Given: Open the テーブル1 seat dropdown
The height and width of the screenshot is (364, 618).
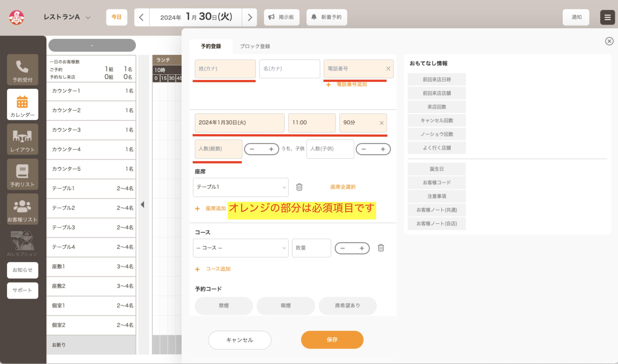Looking at the screenshot, I should [241, 187].
